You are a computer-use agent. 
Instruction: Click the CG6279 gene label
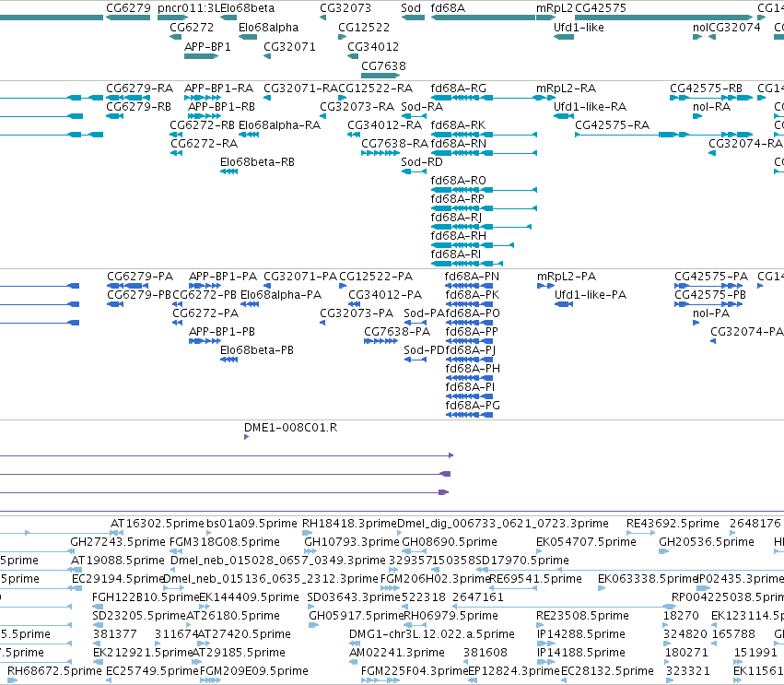point(128,8)
